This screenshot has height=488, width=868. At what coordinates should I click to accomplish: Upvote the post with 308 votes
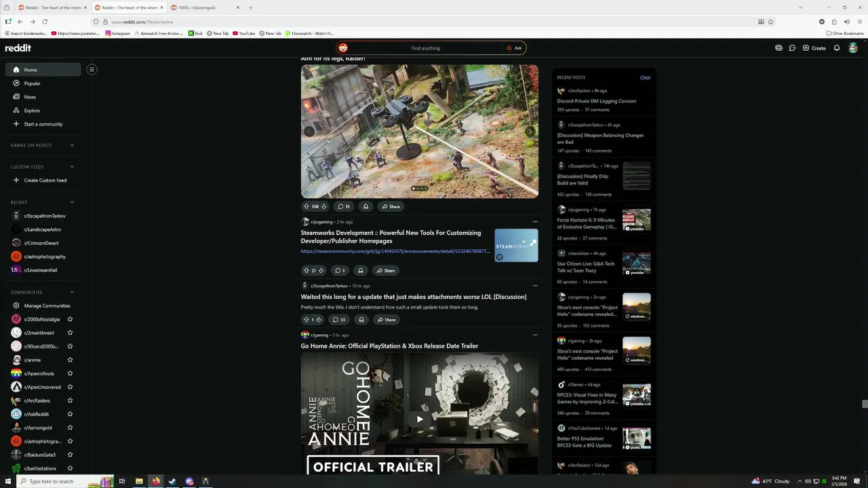[x=307, y=206]
